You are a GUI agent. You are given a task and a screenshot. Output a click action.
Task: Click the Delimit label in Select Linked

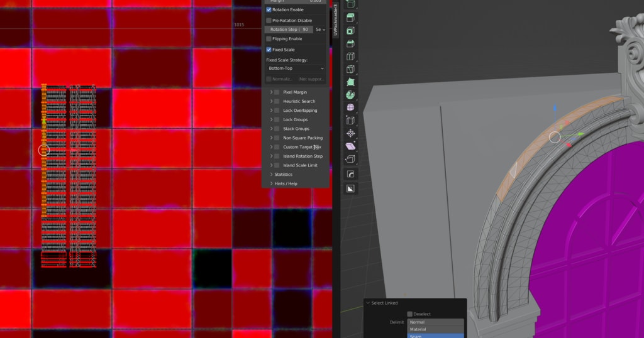click(397, 322)
